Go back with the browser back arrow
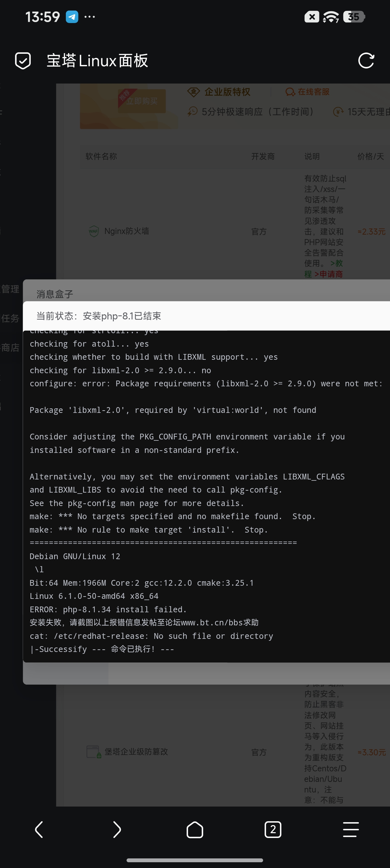The image size is (390, 868). point(39,829)
